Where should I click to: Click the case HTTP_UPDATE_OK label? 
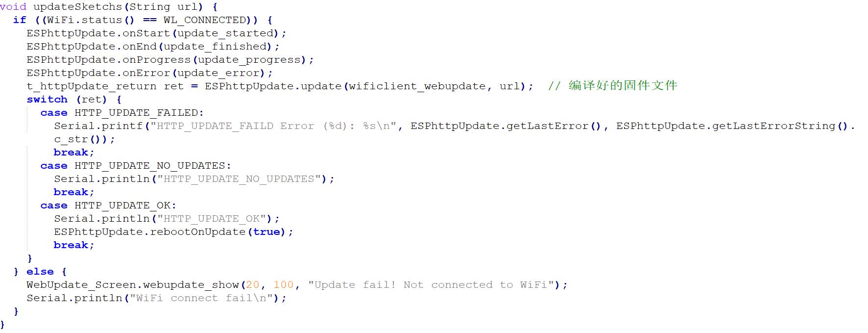click(x=108, y=205)
